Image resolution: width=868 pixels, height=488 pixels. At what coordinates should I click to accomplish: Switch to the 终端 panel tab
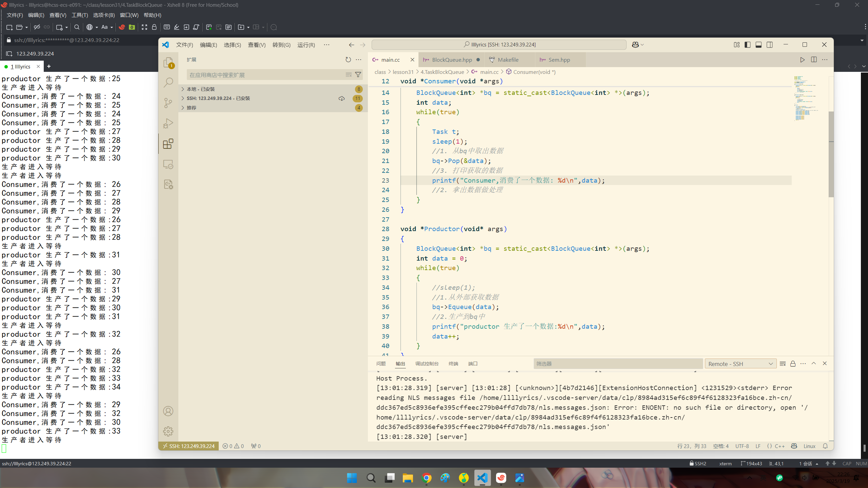[453, 364]
